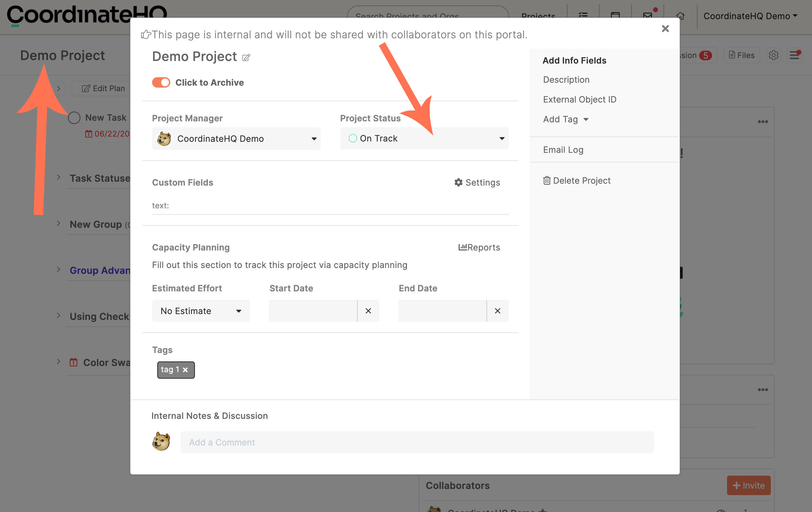
Task: Open the inbox mail icon
Action: 648,16
